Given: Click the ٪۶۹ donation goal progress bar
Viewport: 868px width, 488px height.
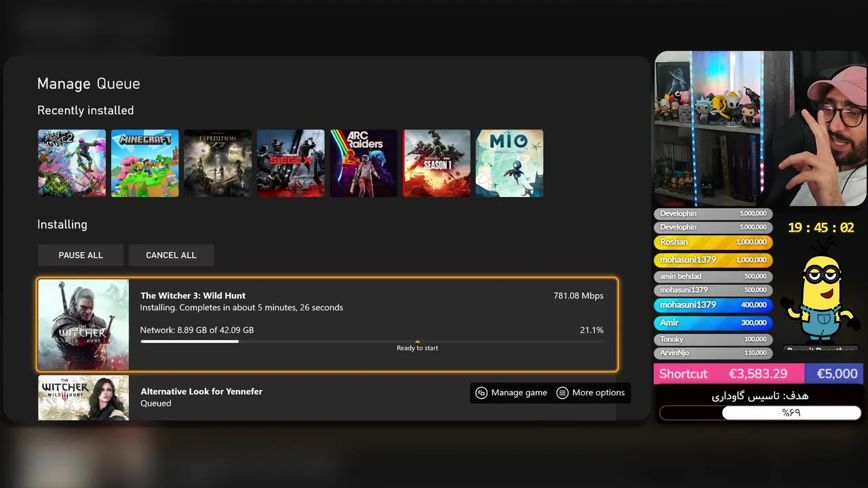Looking at the screenshot, I should [762, 412].
